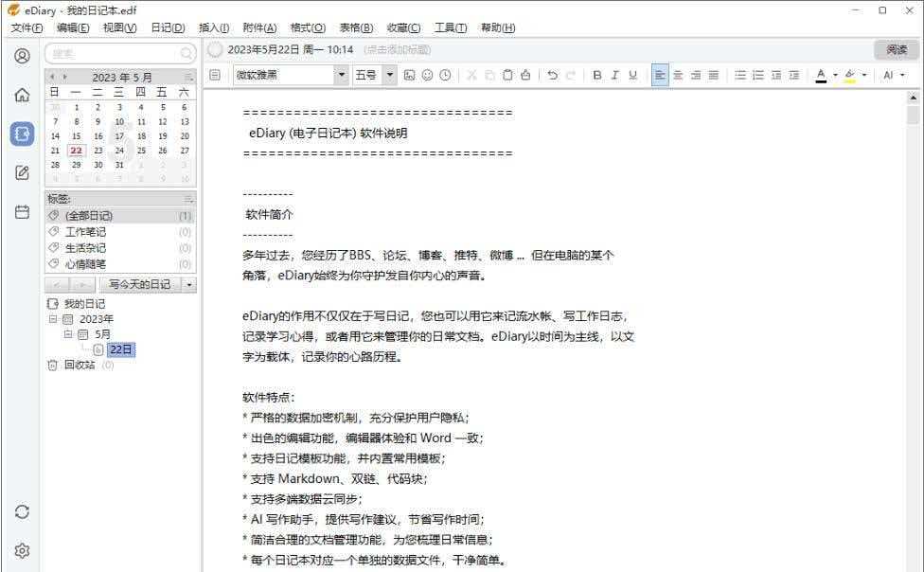
Task: Click the settings gear at bottom left
Action: 21,550
